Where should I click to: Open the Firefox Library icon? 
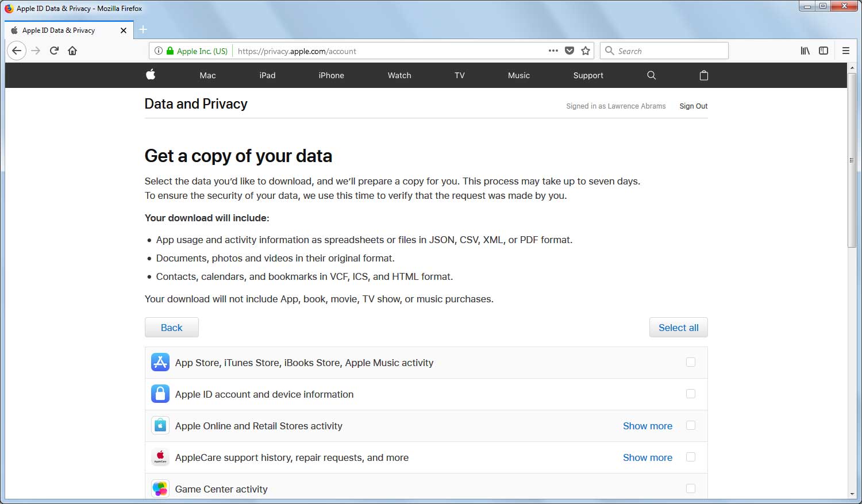[x=805, y=51]
